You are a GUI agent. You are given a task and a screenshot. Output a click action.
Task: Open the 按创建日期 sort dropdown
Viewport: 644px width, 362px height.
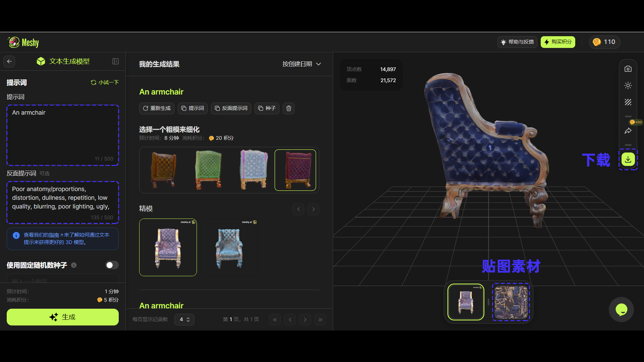pyautogui.click(x=301, y=64)
